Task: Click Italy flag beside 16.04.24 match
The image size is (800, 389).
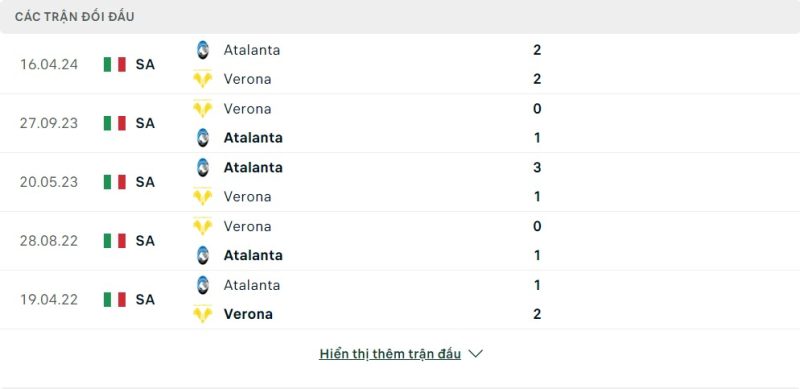Action: [x=115, y=64]
